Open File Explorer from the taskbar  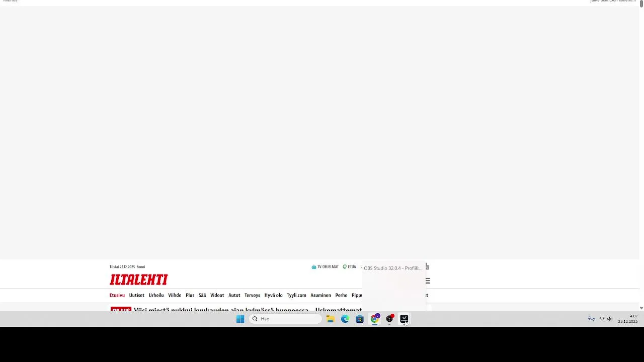[x=330, y=319]
